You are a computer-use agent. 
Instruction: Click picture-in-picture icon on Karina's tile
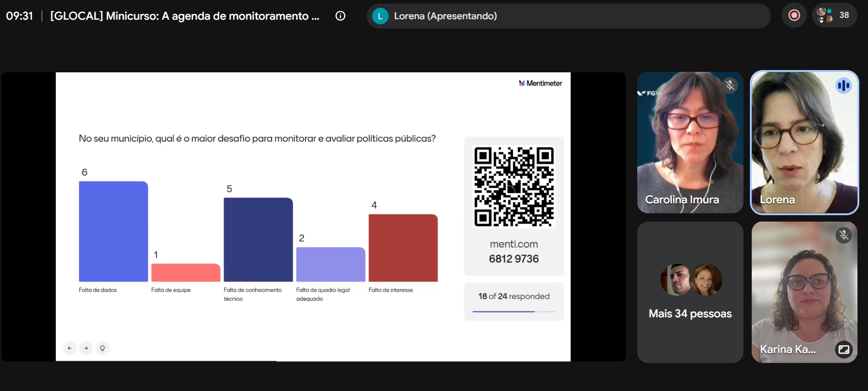pos(844,350)
